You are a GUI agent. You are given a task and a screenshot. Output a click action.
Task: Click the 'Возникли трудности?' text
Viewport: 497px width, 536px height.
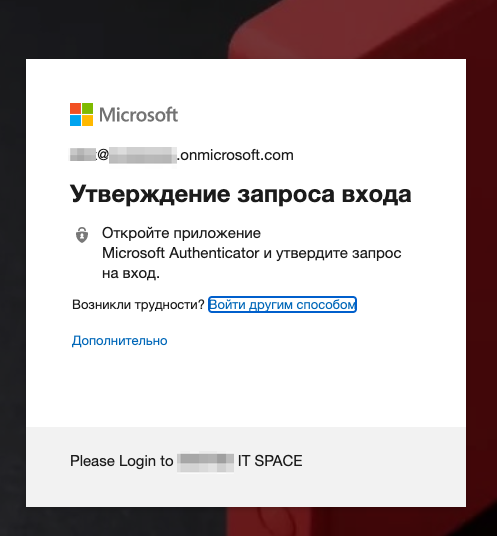[x=138, y=304]
